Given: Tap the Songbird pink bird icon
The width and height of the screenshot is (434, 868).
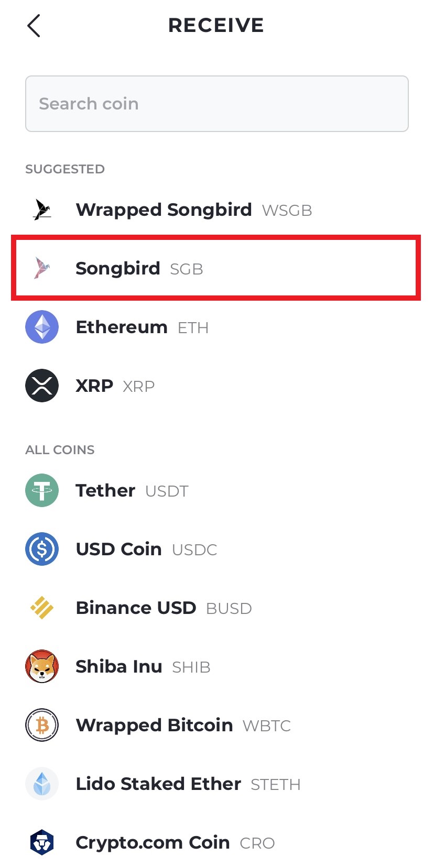Looking at the screenshot, I should coord(42,268).
